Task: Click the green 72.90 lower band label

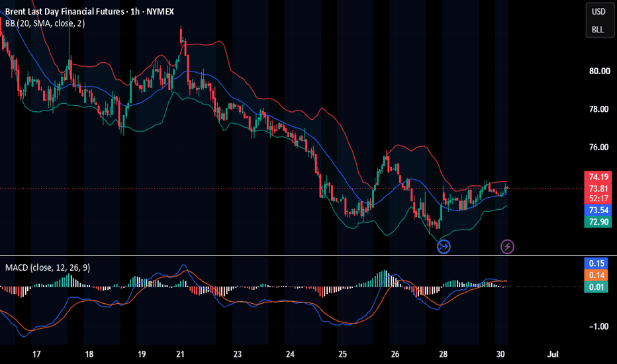Action: click(x=598, y=222)
